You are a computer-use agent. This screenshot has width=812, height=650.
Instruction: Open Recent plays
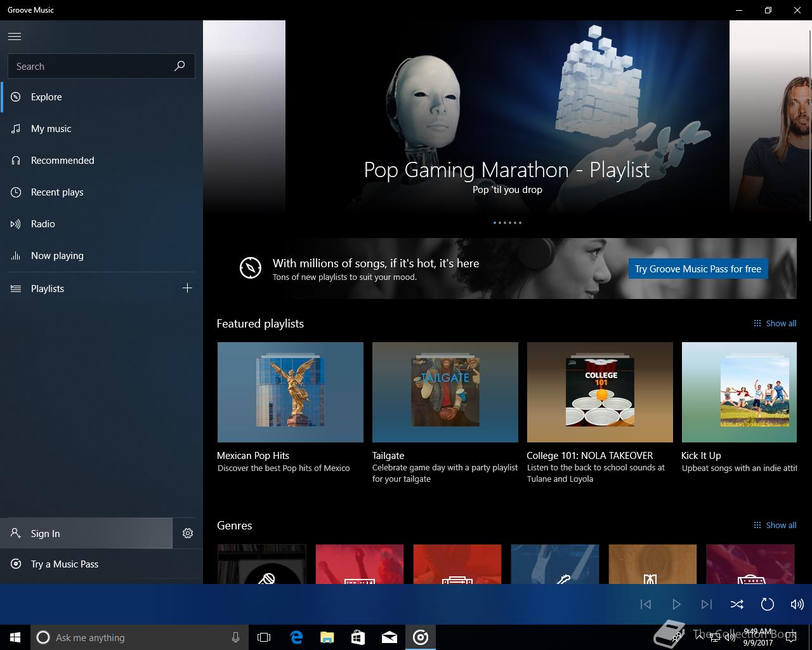point(56,192)
